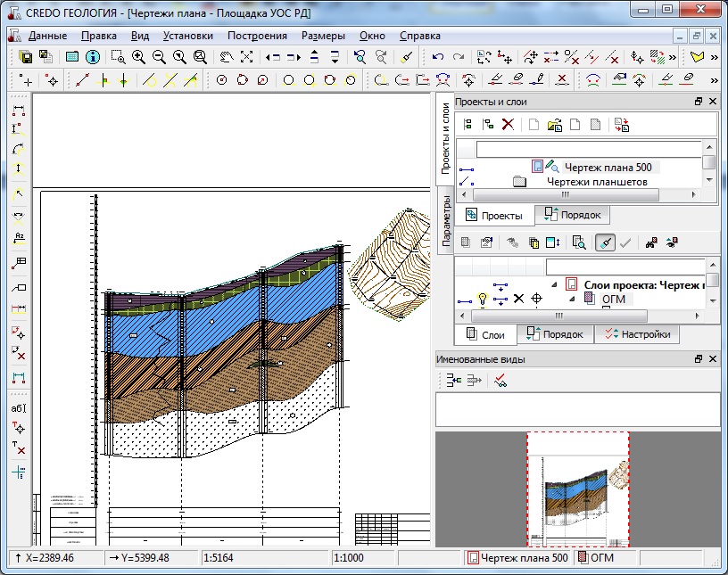The height and width of the screenshot is (575, 728).
Task: Toggle the highlighted brush button in layers toolbar
Action: tap(605, 242)
